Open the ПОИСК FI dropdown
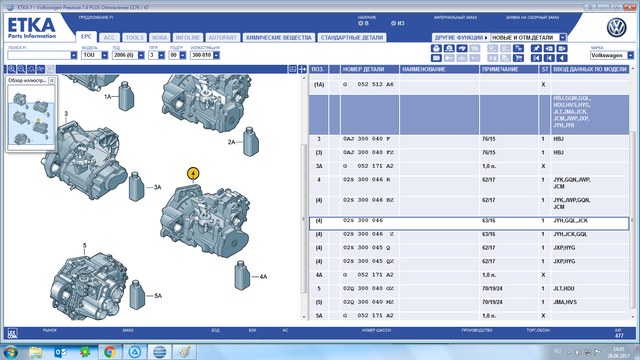The width and height of the screenshot is (640, 360). (73, 55)
